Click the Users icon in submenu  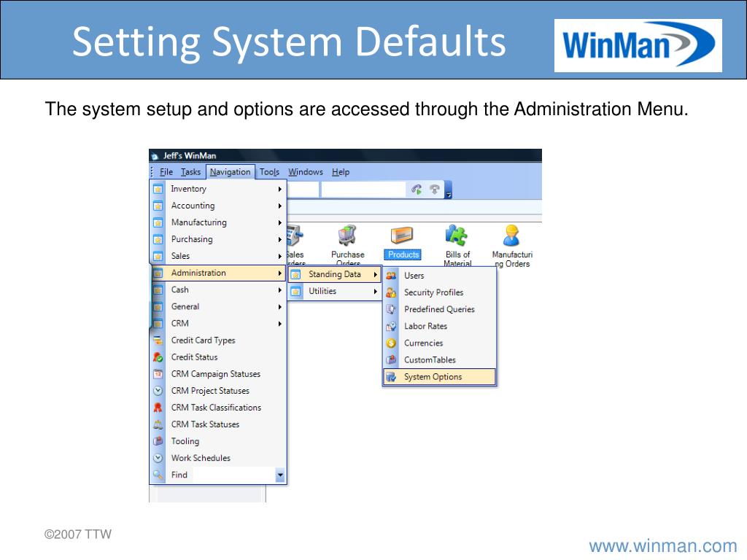click(x=391, y=276)
